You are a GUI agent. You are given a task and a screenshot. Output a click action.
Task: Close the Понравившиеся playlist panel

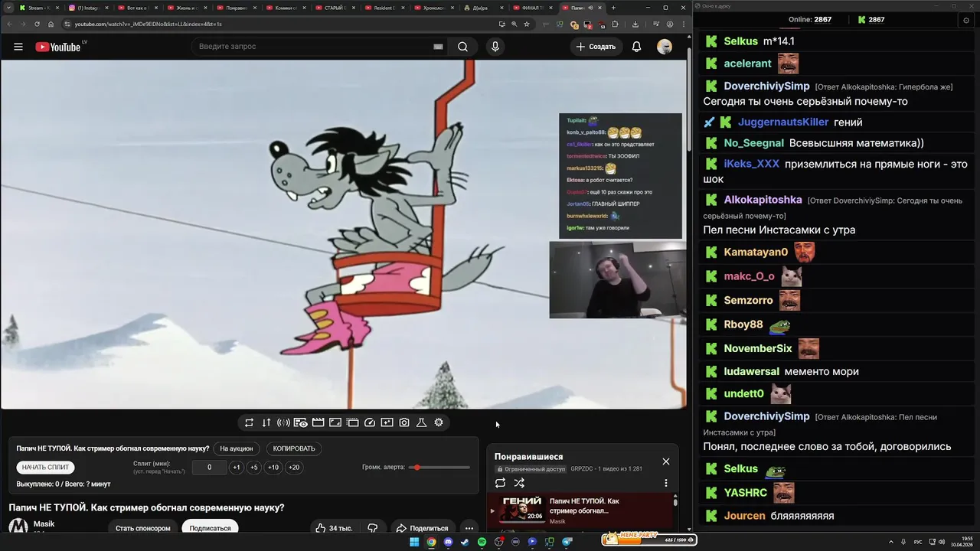(x=666, y=461)
